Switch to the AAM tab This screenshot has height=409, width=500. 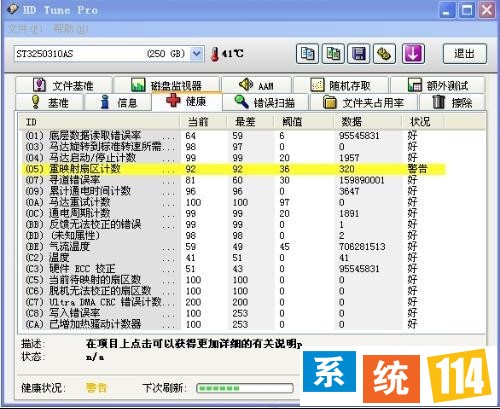point(256,85)
